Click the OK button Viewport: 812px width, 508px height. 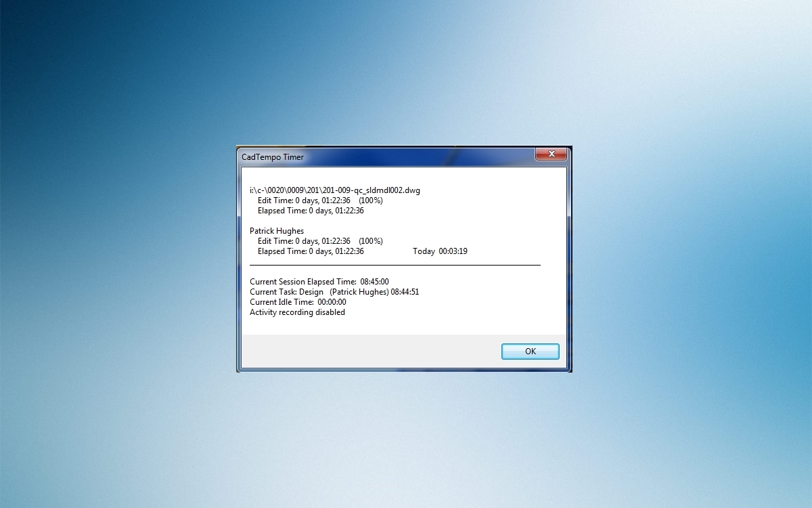coord(530,352)
